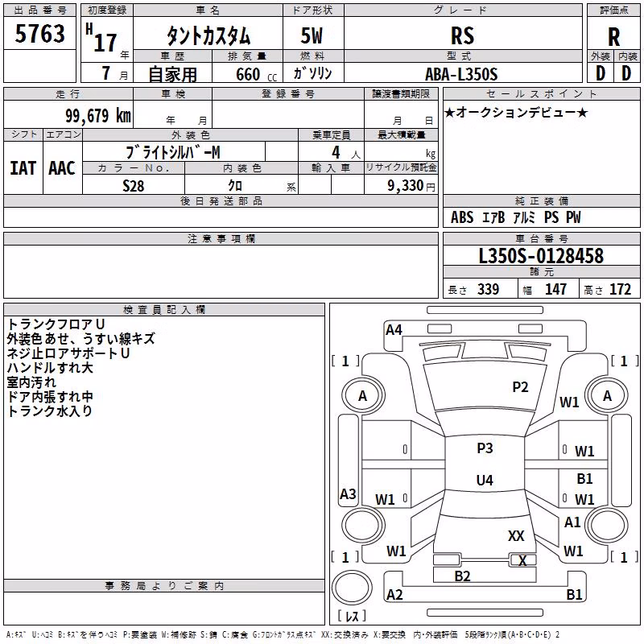Select the [レス] spare tire label
This screenshot has height=644, width=644.
(352, 616)
